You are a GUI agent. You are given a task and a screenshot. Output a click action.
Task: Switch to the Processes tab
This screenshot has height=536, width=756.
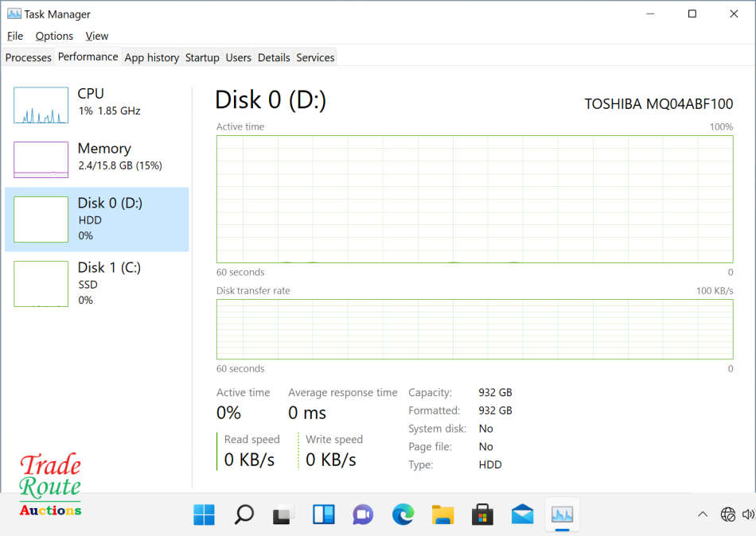click(x=29, y=57)
